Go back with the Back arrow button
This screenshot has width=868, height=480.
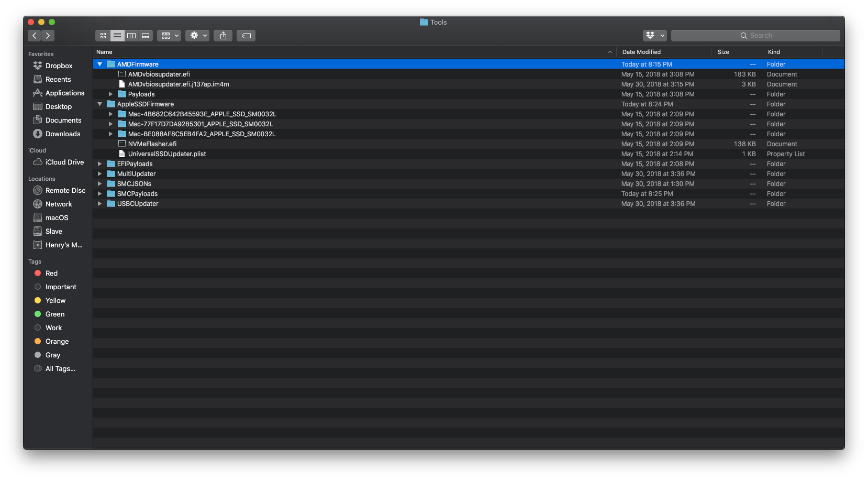(35, 36)
